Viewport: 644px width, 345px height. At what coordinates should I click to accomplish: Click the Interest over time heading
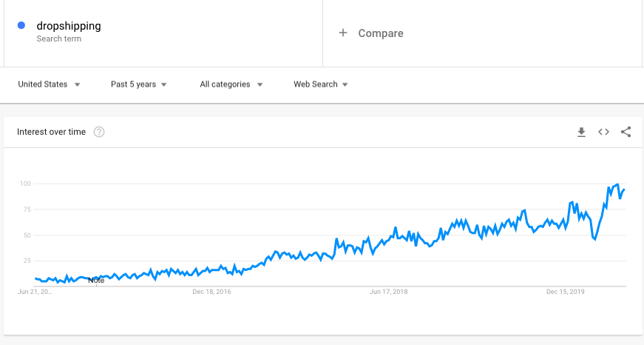(51, 132)
